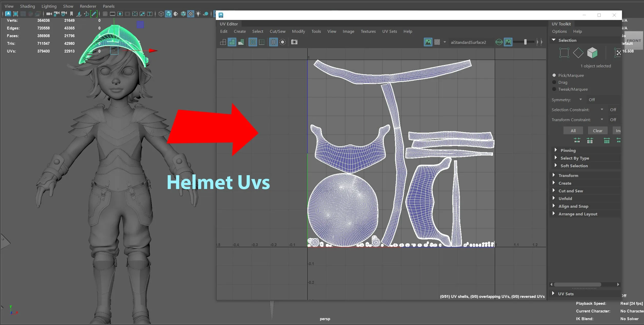
Task: Toggle UV Editor grid display icon
Action: 274,42
